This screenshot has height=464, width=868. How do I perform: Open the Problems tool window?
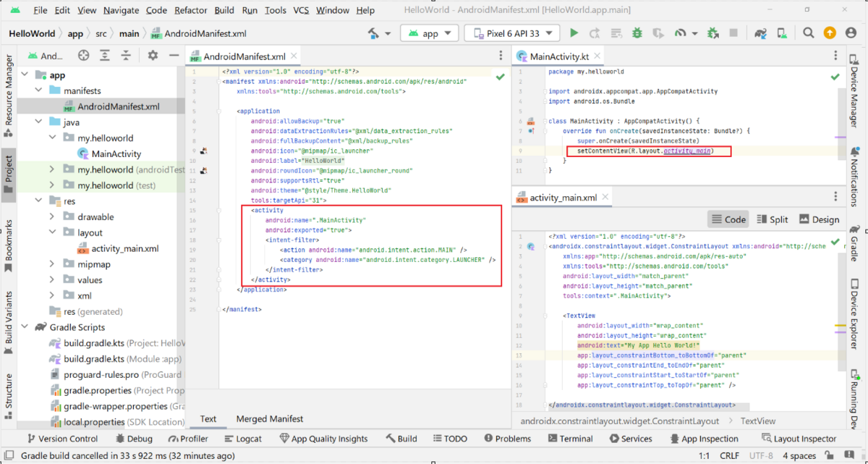pos(507,438)
